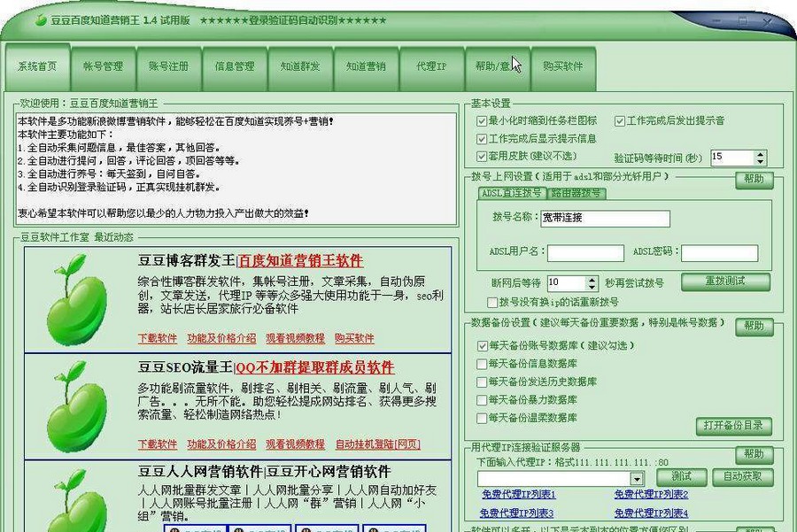Viewport: 797px width, 532px height.
Task: Open the 免费代理IP列表1 link
Action: pos(518,494)
